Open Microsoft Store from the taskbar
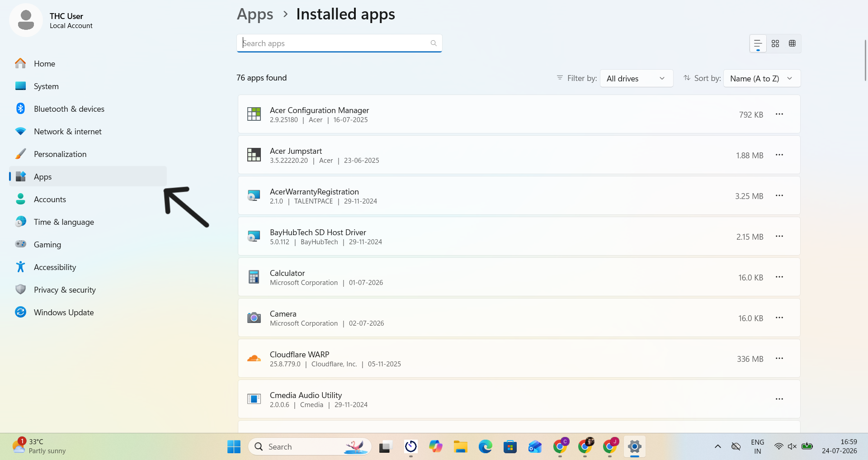The image size is (868, 460). (x=510, y=447)
